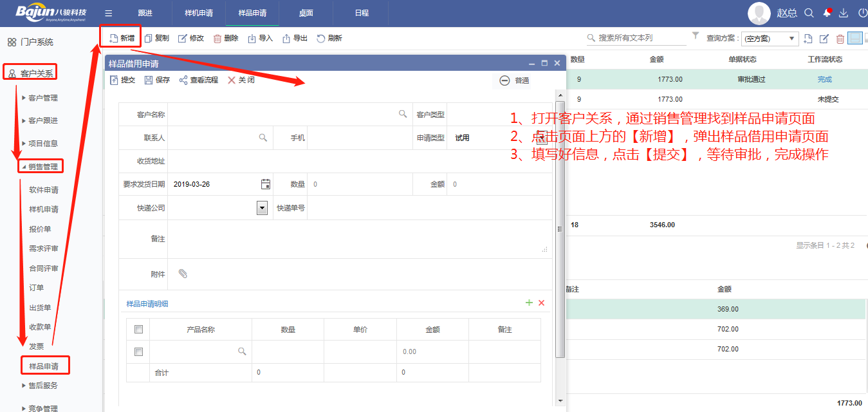Image resolution: width=868 pixels, height=412 pixels.
Task: Click the calendar icon beside 要求发货日期
Action: [x=266, y=184]
